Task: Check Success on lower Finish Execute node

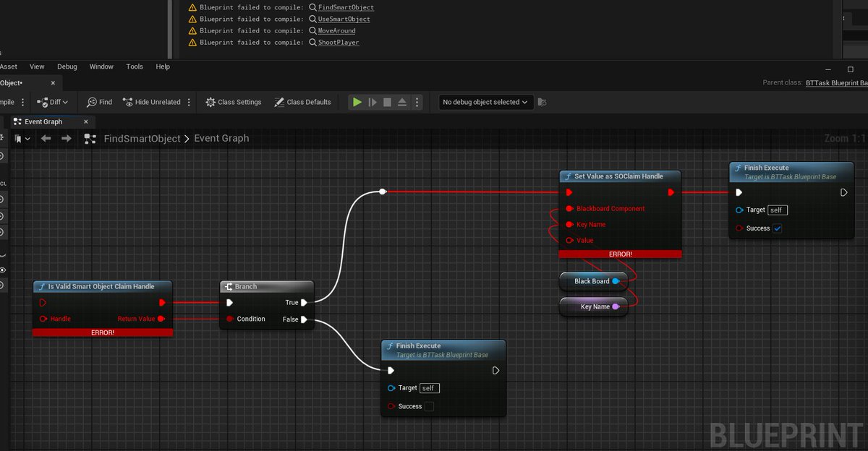Action: pos(429,406)
